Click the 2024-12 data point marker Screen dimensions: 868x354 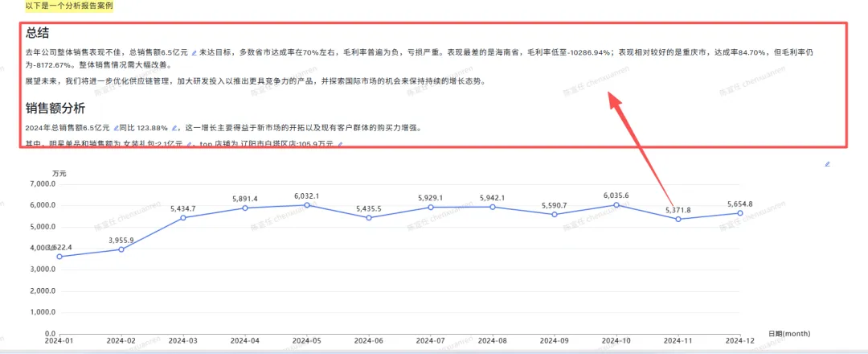click(x=740, y=212)
